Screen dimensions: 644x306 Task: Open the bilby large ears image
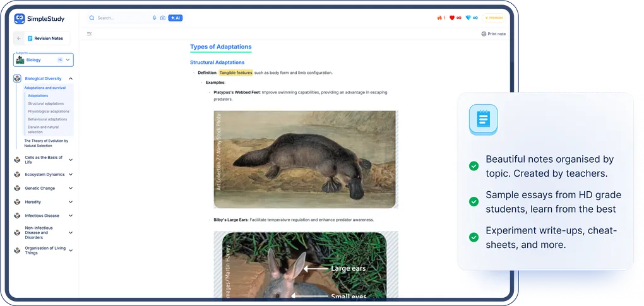[x=306, y=264]
